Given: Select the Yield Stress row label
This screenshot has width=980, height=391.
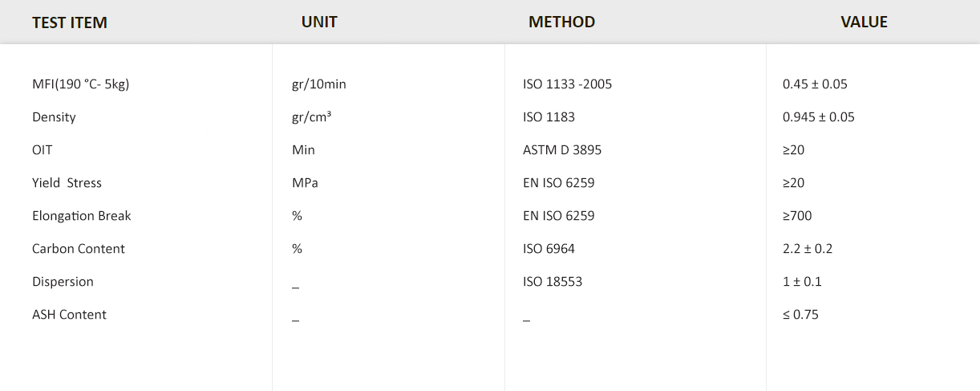Looking at the screenshot, I should 67,183.
